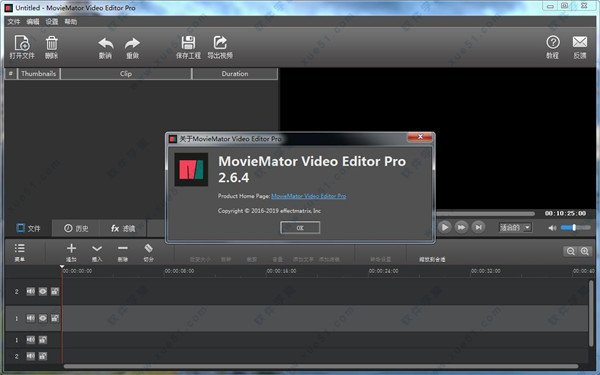Click the MovieMator logo in About dialog
Viewport: 600px width, 375px height.
click(191, 170)
